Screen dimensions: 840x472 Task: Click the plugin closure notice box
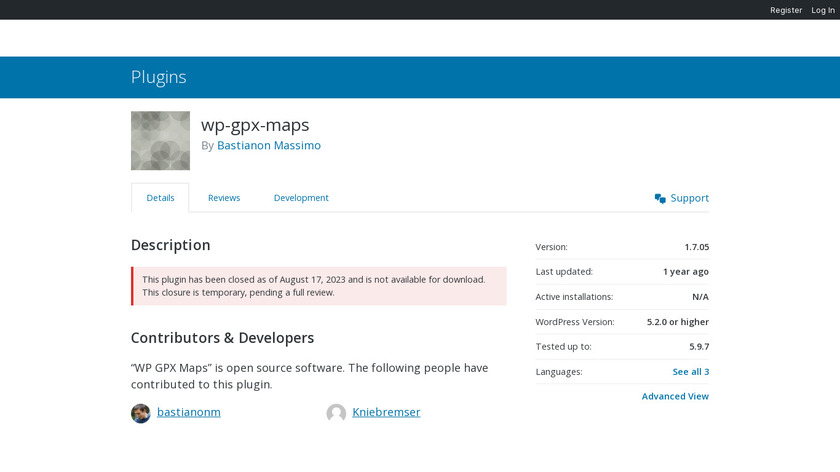tap(319, 286)
